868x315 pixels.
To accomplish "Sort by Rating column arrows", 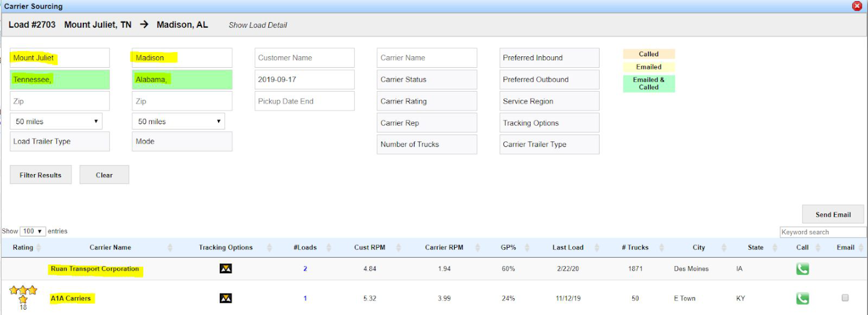I will tap(38, 248).
